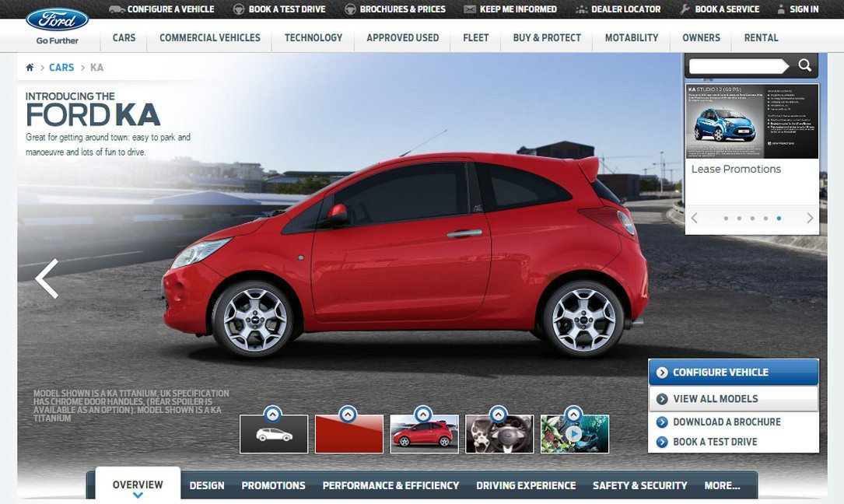Click the steering wheel icon beside Book a Test Drive

(239, 9)
